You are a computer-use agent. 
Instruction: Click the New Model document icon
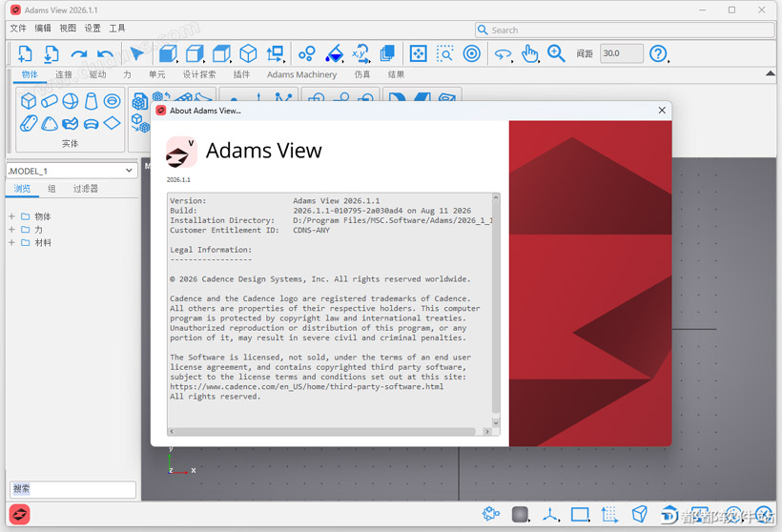(25, 53)
